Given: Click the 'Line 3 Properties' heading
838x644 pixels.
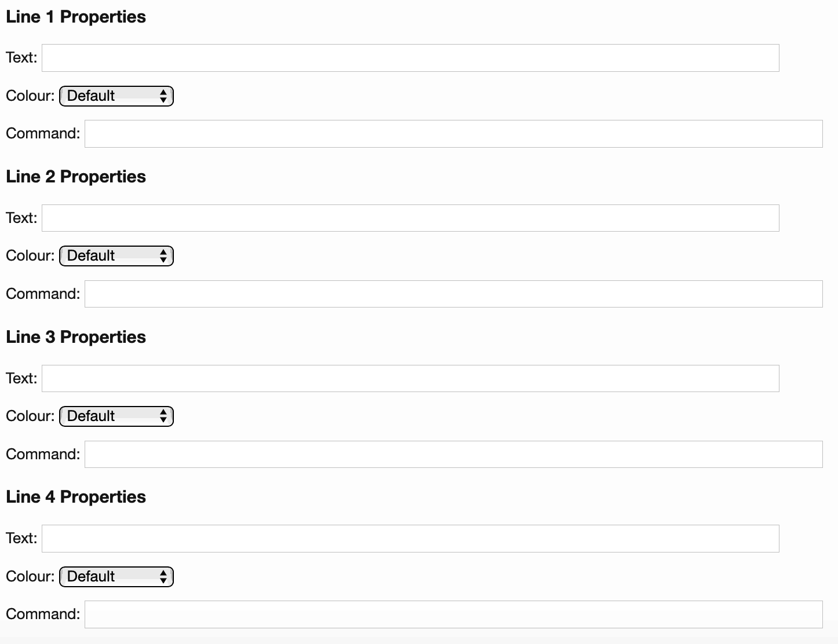Looking at the screenshot, I should tap(76, 337).
